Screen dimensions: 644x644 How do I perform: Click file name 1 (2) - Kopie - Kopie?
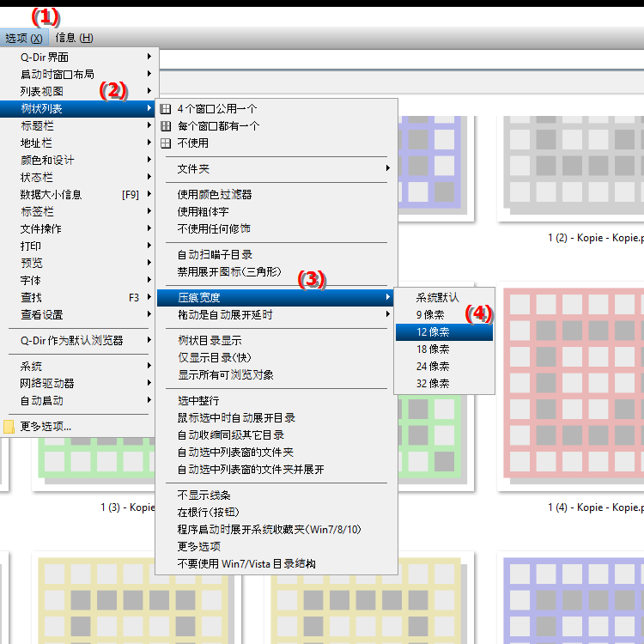(x=596, y=238)
